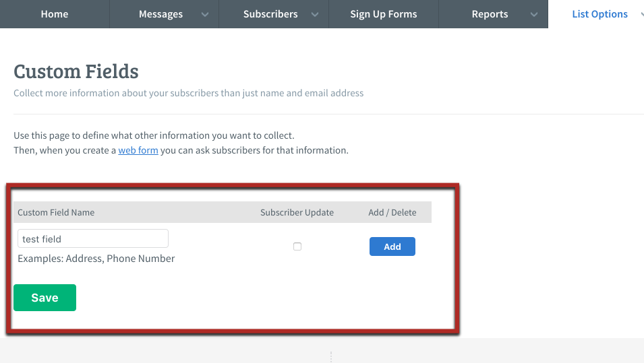
Task: Go to Sign Up Forms
Action: coord(383,14)
